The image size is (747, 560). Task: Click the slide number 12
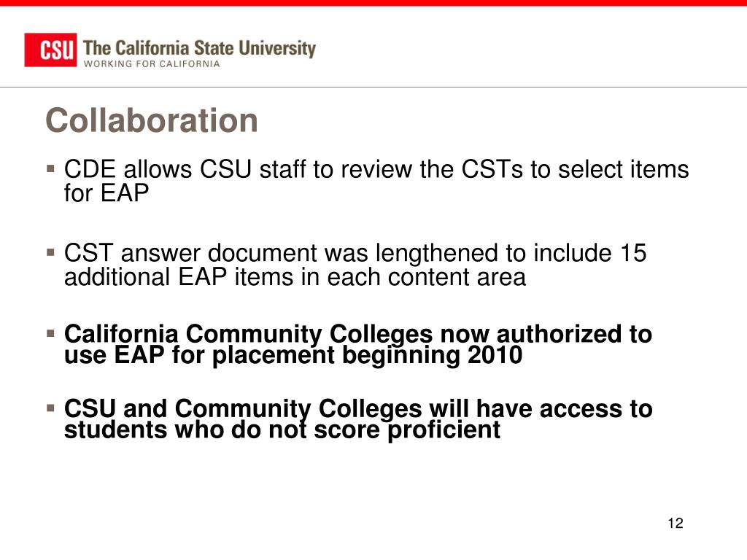click(676, 524)
